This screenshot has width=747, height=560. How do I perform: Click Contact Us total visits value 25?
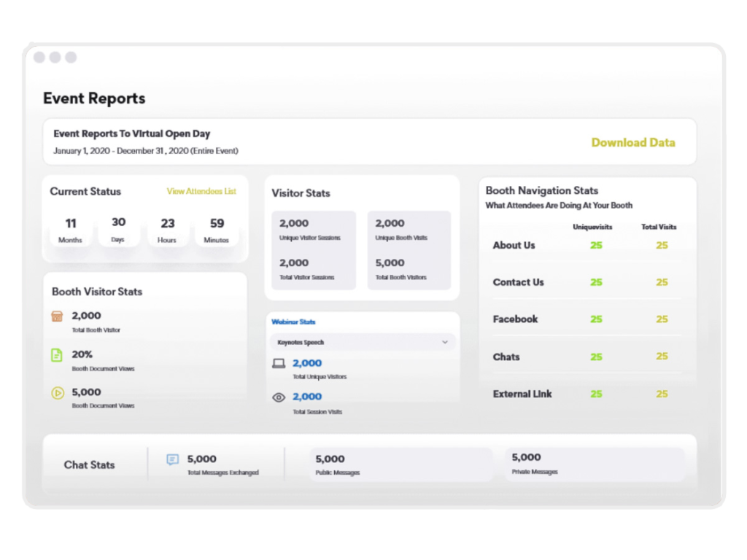pos(662,282)
